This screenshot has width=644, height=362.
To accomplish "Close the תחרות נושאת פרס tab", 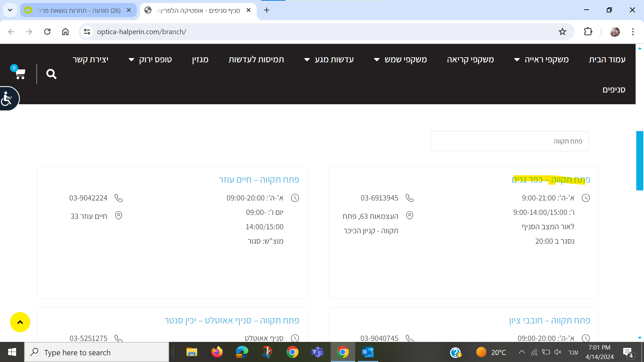I will 129,10.
